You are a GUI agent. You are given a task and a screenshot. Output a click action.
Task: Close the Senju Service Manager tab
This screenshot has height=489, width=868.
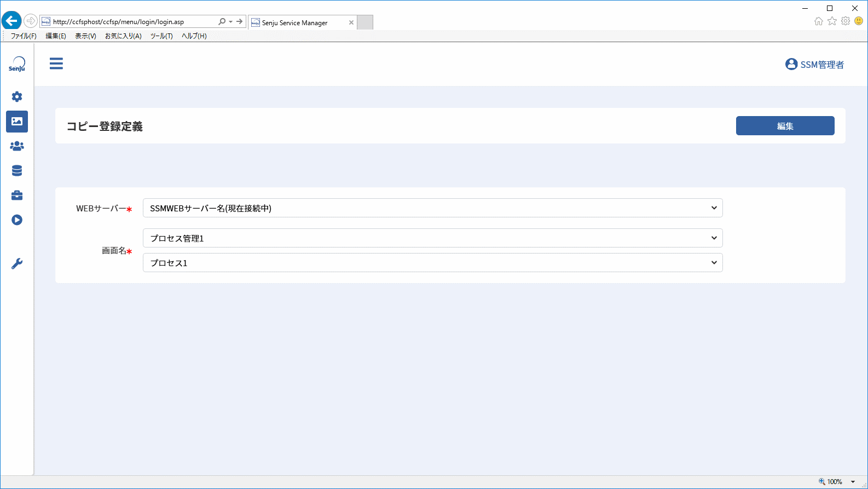(x=351, y=22)
